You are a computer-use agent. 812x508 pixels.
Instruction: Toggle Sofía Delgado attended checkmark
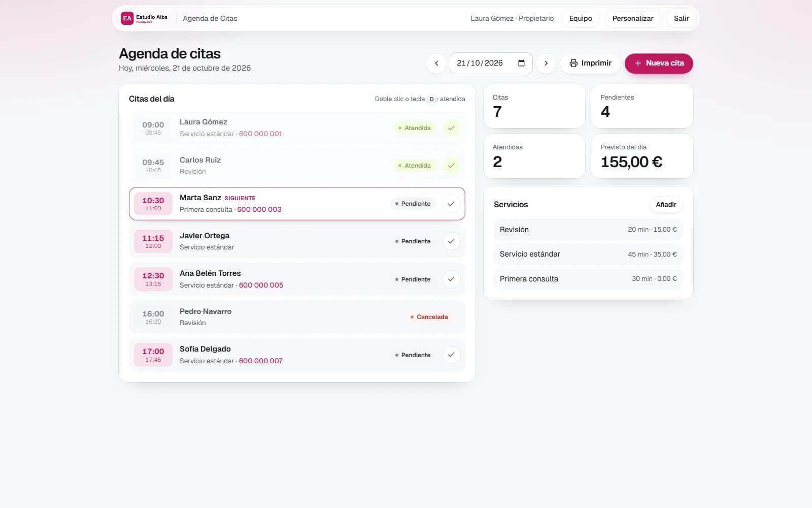point(451,355)
